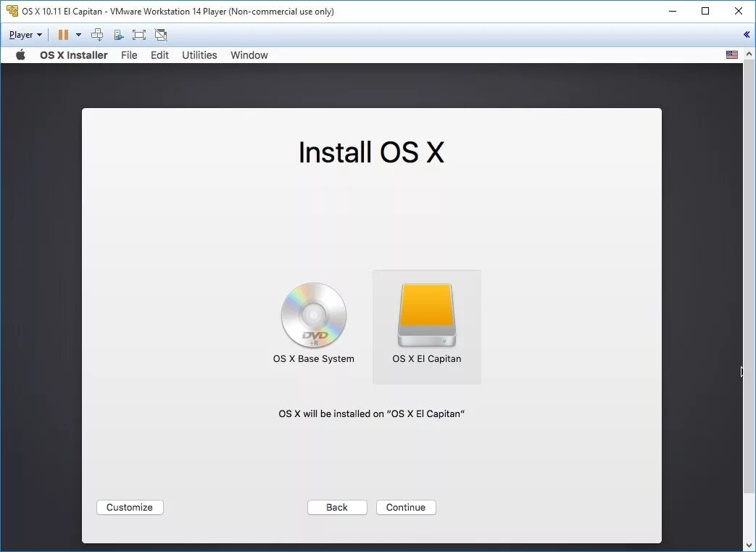The width and height of the screenshot is (756, 552).
Task: Click the VMware vertical scrollbar thumb
Action: 749,277
